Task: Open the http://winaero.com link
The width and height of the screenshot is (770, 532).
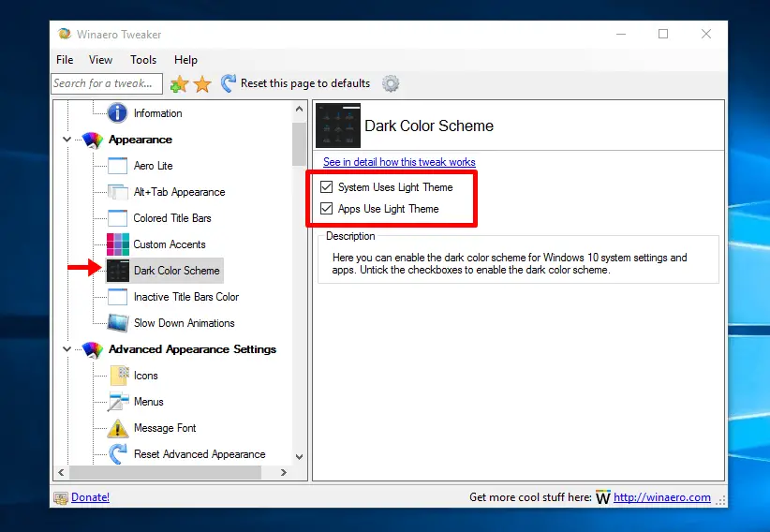Action: [662, 497]
